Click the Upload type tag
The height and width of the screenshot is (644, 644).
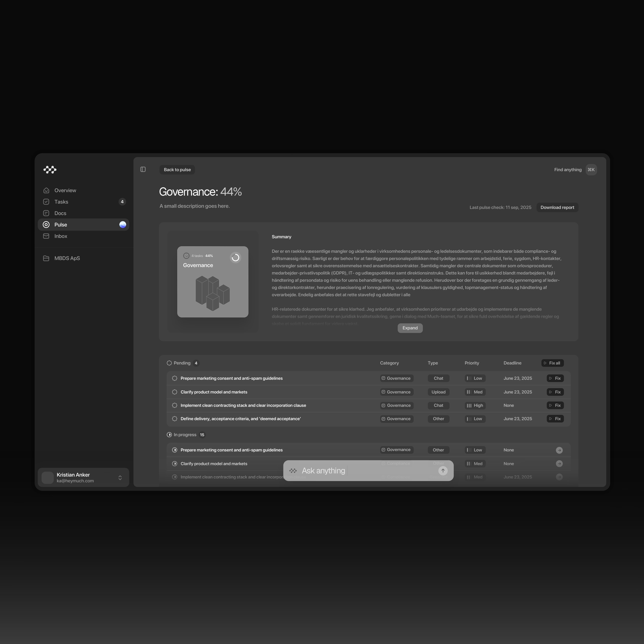(438, 392)
